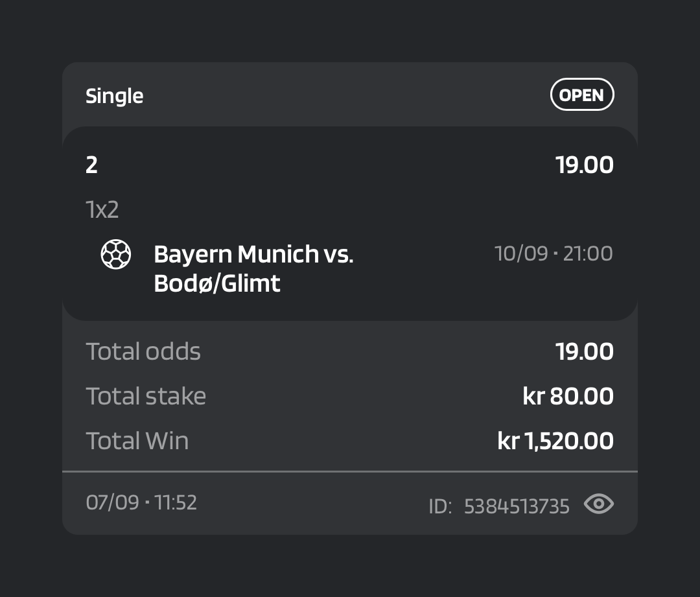Screen dimensions: 700x597
Task: Click the divider line above the bet footer
Action: pos(350,471)
